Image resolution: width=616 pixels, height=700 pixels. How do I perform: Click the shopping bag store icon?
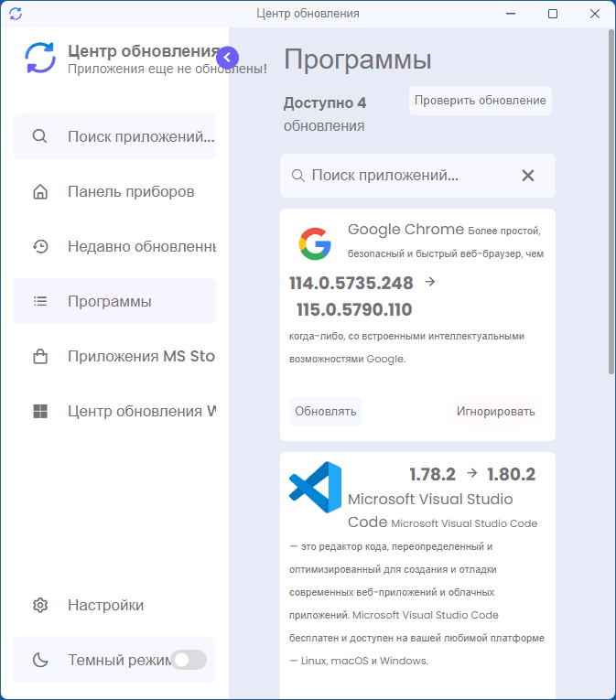(40, 356)
